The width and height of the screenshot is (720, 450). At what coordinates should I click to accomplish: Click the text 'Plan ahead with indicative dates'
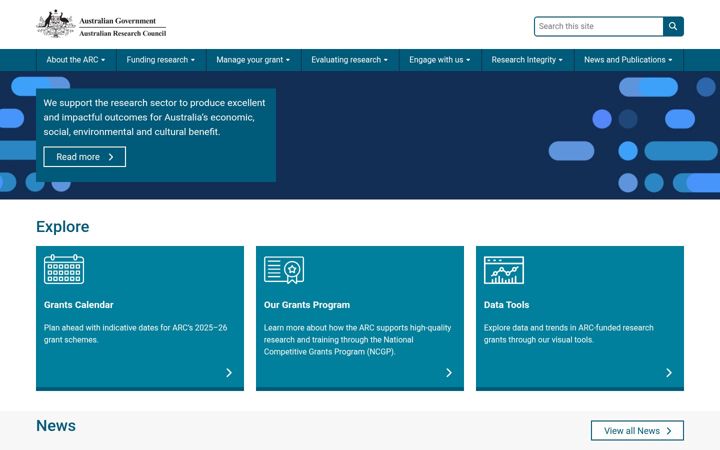135,334
